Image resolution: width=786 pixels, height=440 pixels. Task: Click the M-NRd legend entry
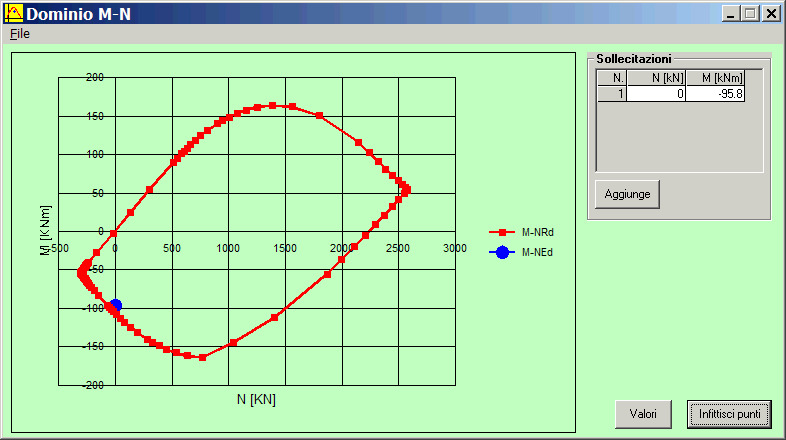coord(521,233)
